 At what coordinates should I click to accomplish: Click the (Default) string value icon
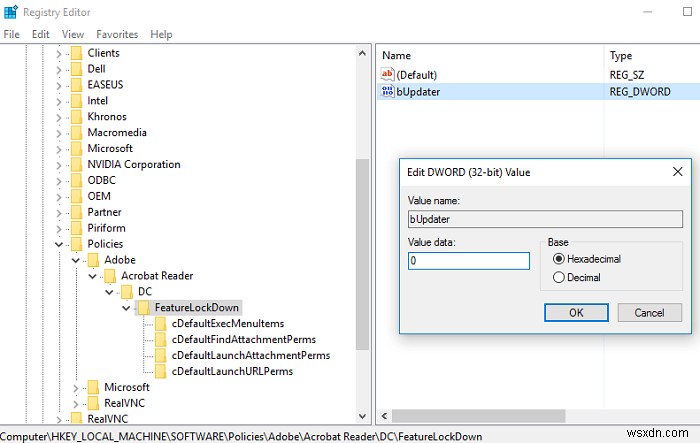387,74
